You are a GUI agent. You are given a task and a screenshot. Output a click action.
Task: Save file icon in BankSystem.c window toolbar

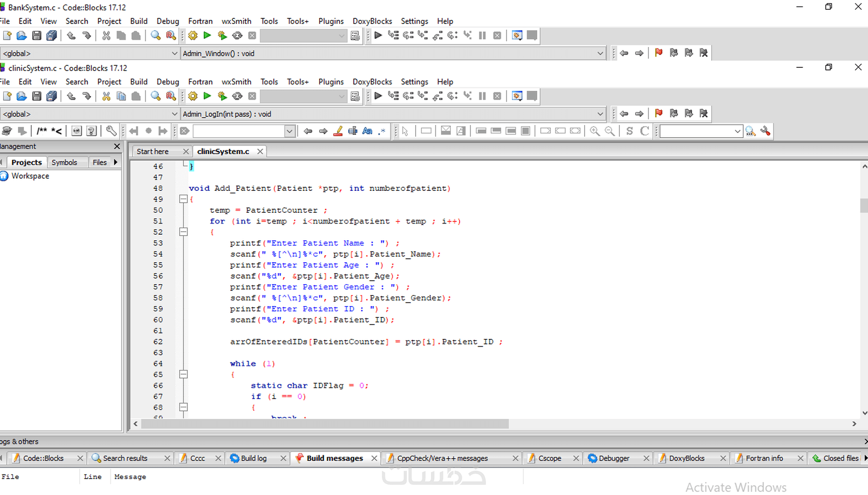pyautogui.click(x=36, y=35)
